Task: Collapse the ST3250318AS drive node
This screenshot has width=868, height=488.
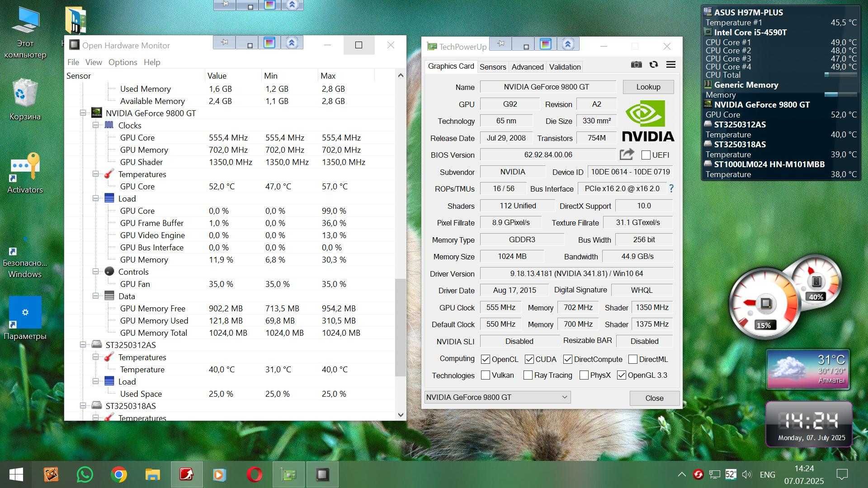Action: (x=83, y=406)
